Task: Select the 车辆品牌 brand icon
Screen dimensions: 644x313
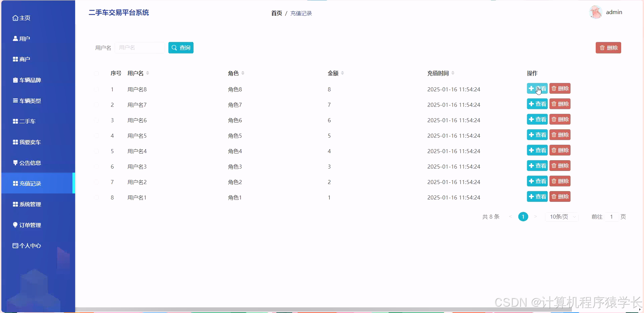Action: [x=15, y=80]
